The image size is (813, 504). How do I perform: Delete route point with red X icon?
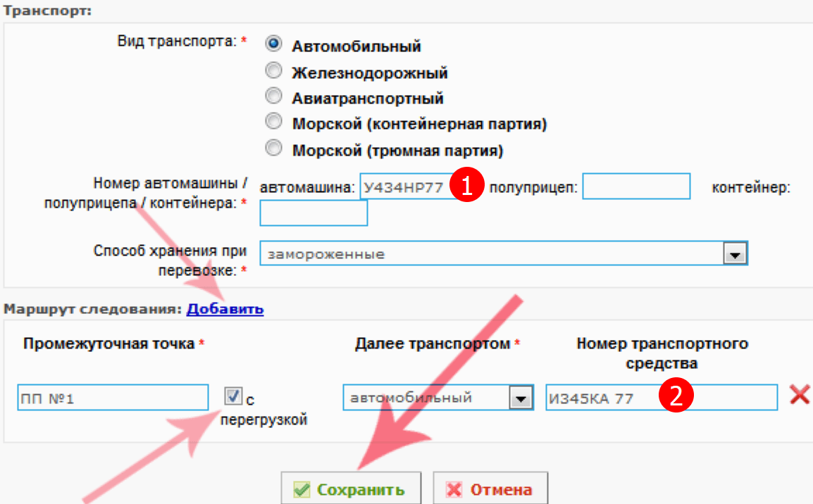tap(800, 395)
